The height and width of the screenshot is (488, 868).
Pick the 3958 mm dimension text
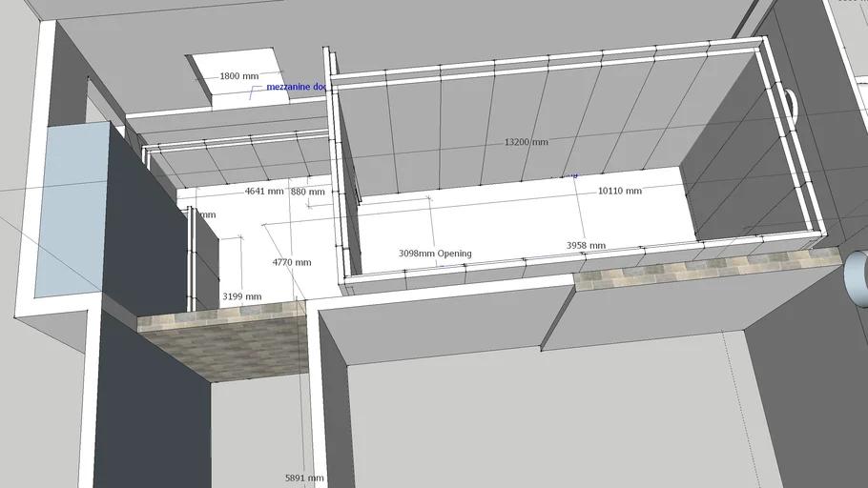[586, 246]
